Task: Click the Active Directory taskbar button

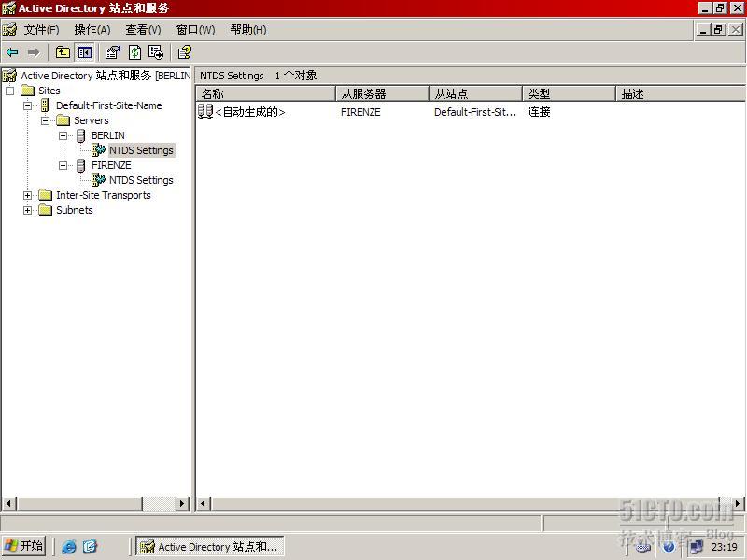Action: point(210,546)
